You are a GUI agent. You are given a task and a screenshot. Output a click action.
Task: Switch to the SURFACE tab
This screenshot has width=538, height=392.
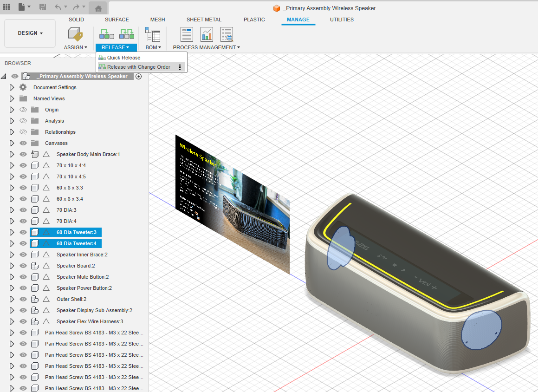coord(117,20)
